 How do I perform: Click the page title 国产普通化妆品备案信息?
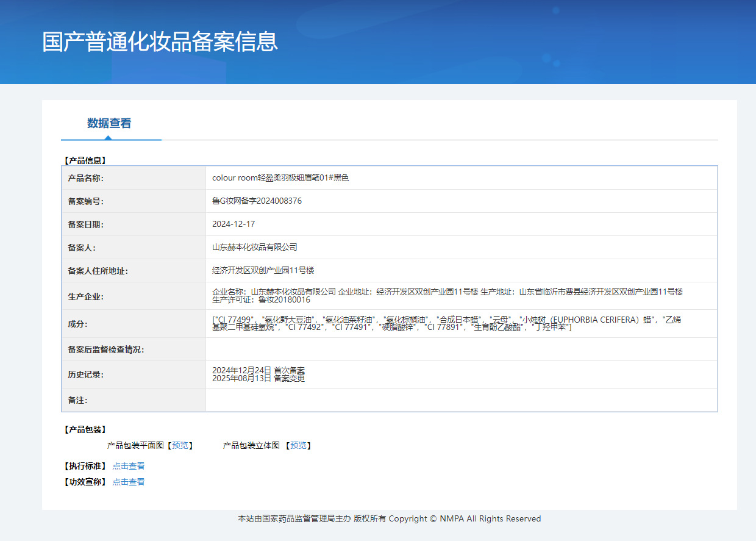[160, 41]
